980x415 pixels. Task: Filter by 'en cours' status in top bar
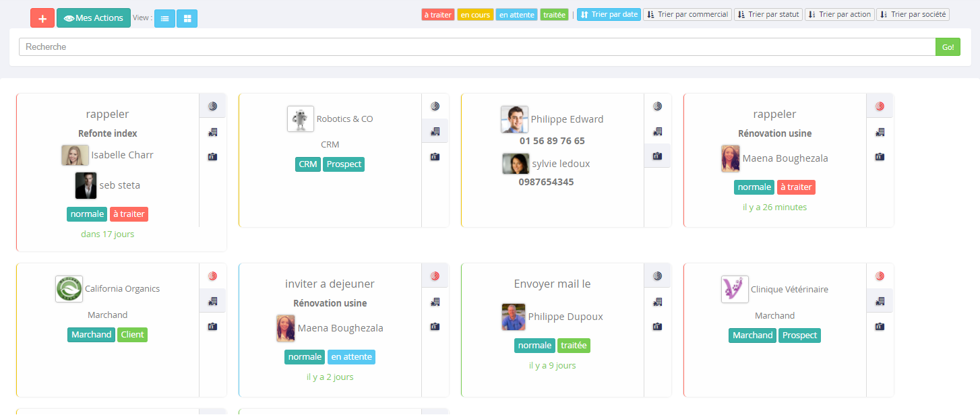tap(475, 14)
